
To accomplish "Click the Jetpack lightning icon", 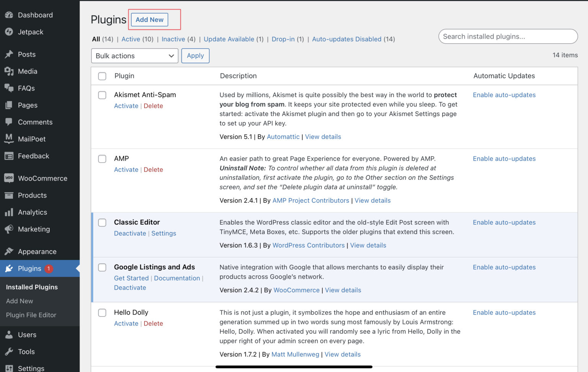I will [x=9, y=32].
